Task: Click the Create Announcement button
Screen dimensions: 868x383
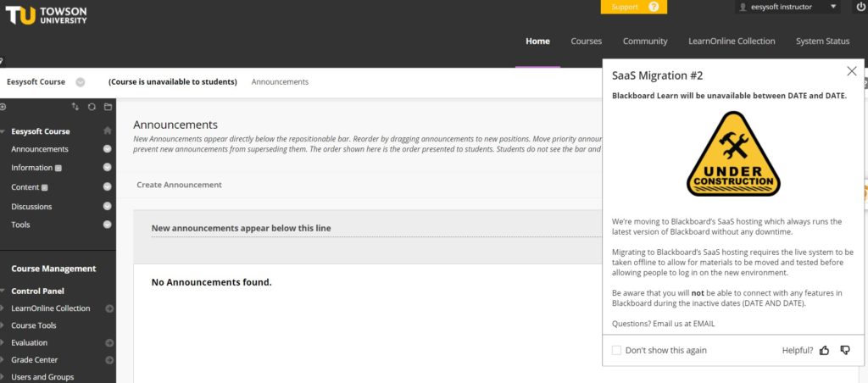Action: [x=180, y=185]
